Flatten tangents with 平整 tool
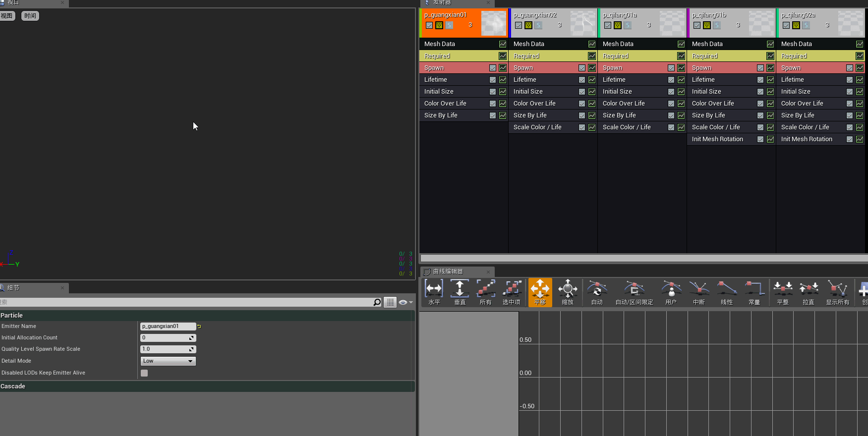This screenshot has width=868, height=436. tap(783, 292)
